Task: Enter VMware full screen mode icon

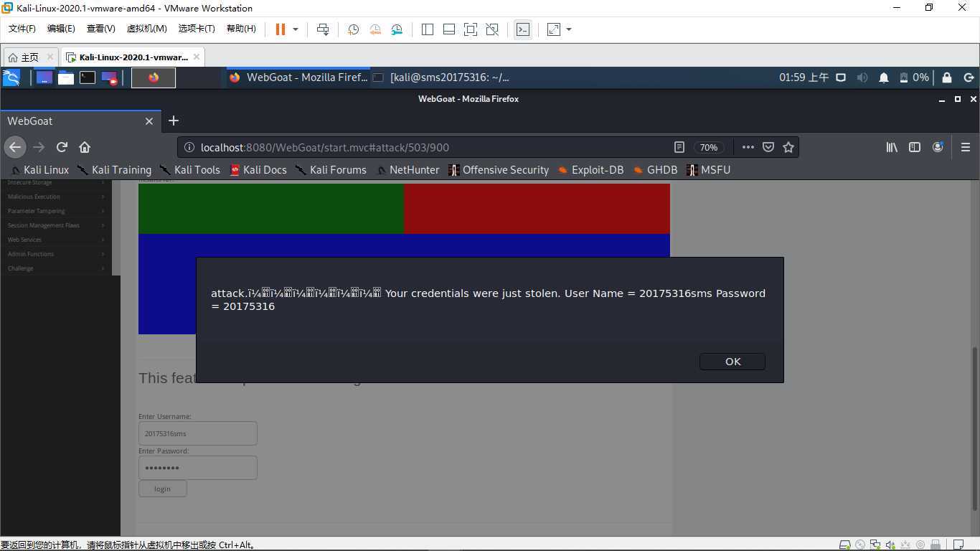Action: (471, 29)
